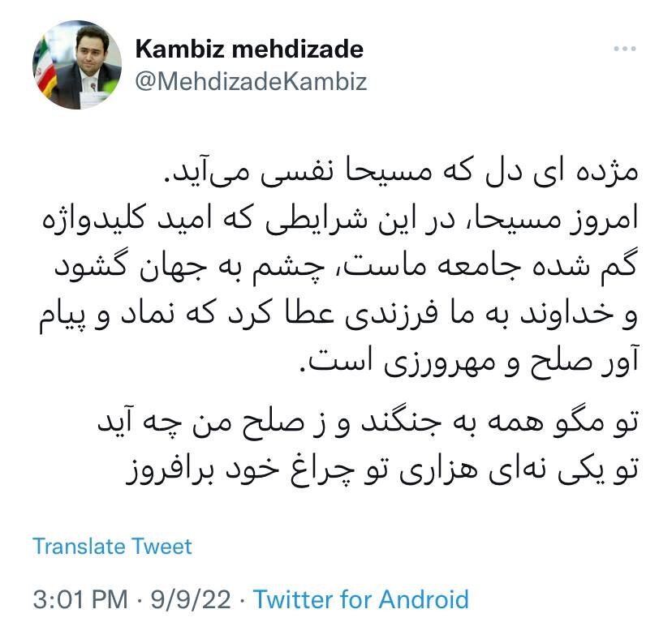Open the Twitter for Android source link
This screenshot has width=672, height=635.
pos(361,599)
